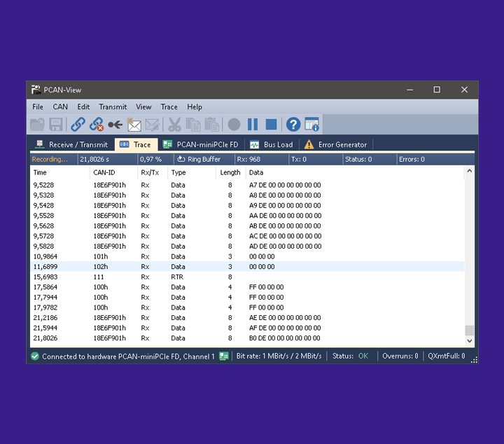Click the Copy icon in toolbar

click(x=193, y=125)
